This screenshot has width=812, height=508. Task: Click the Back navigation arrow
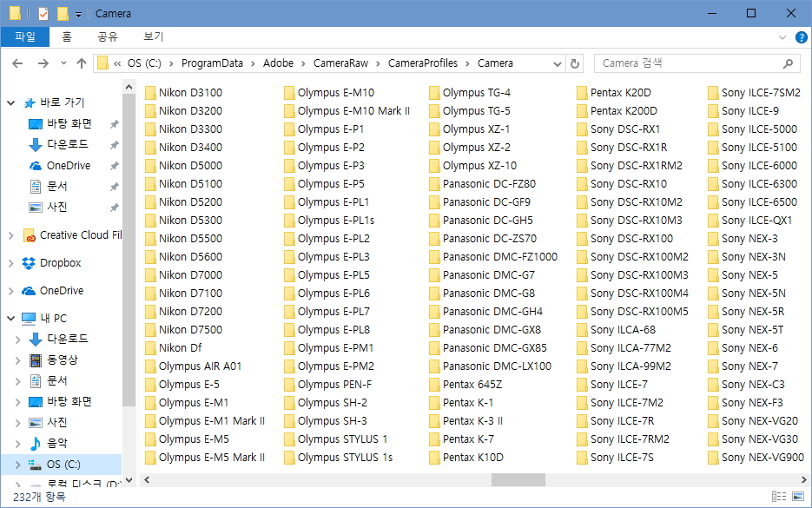[17, 63]
